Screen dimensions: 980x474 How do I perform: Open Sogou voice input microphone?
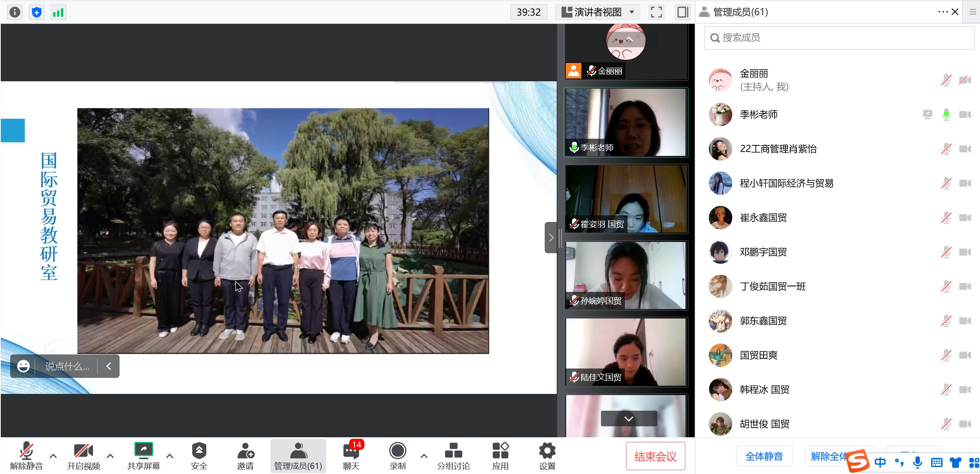point(917,463)
